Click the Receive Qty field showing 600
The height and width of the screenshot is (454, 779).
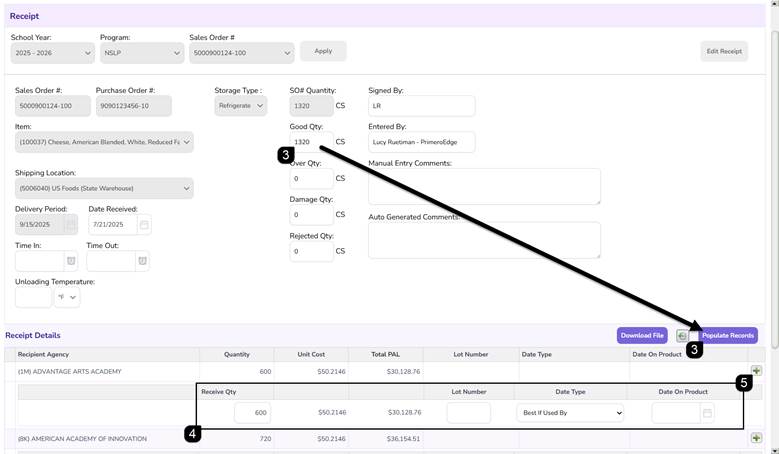pos(252,413)
